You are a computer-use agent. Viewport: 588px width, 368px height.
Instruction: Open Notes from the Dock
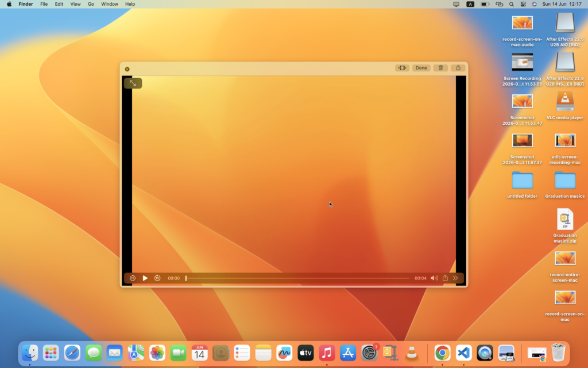(x=263, y=353)
